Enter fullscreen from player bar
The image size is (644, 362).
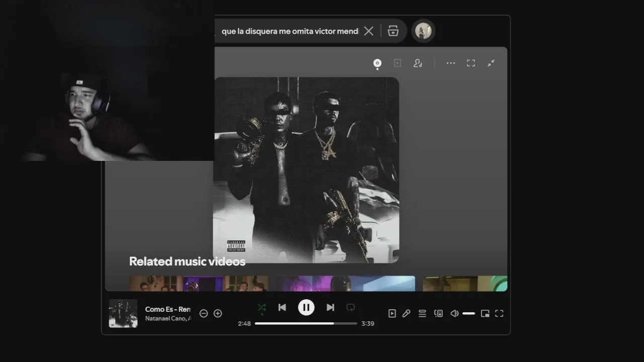pos(499,313)
